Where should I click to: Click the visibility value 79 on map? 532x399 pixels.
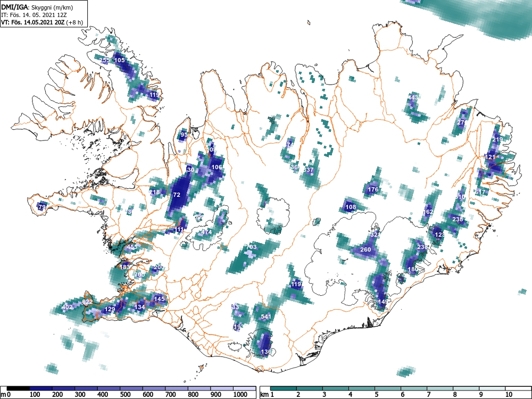[x=42, y=206]
